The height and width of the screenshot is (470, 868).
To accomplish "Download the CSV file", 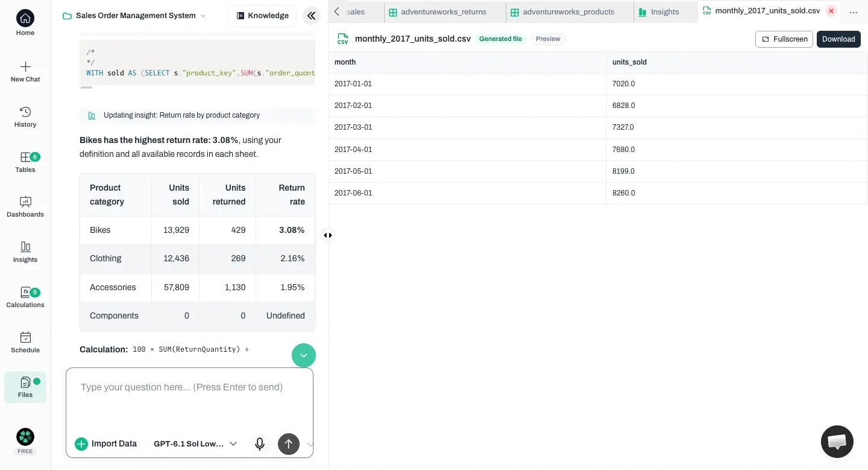I will (x=838, y=39).
